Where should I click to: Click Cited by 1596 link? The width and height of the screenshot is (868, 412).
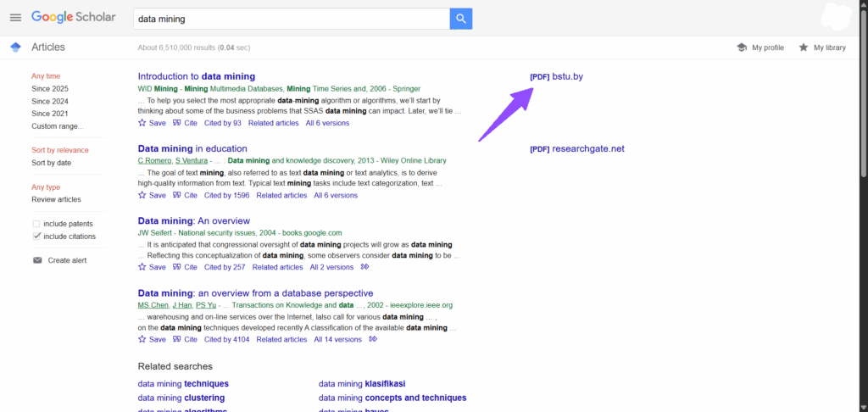tap(227, 195)
